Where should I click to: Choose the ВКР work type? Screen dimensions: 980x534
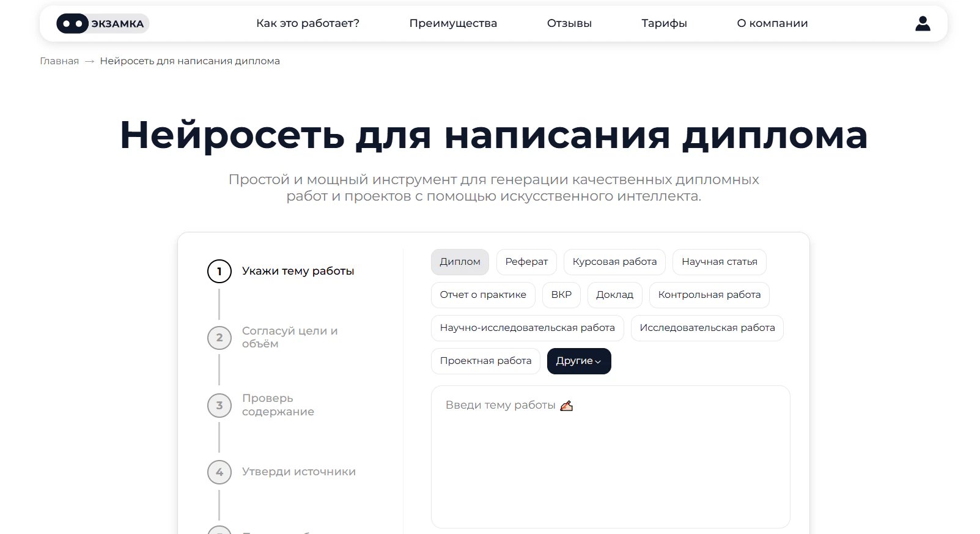point(561,295)
